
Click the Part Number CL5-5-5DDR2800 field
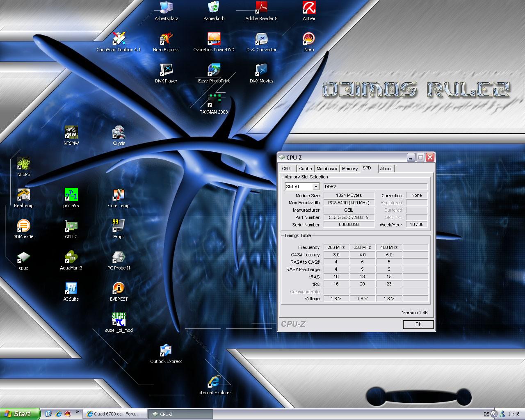click(349, 217)
